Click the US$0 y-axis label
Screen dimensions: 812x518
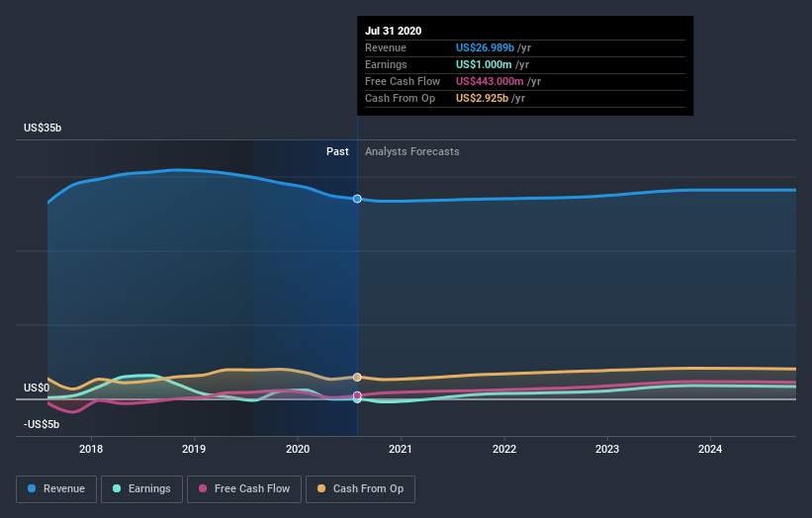[x=37, y=388]
